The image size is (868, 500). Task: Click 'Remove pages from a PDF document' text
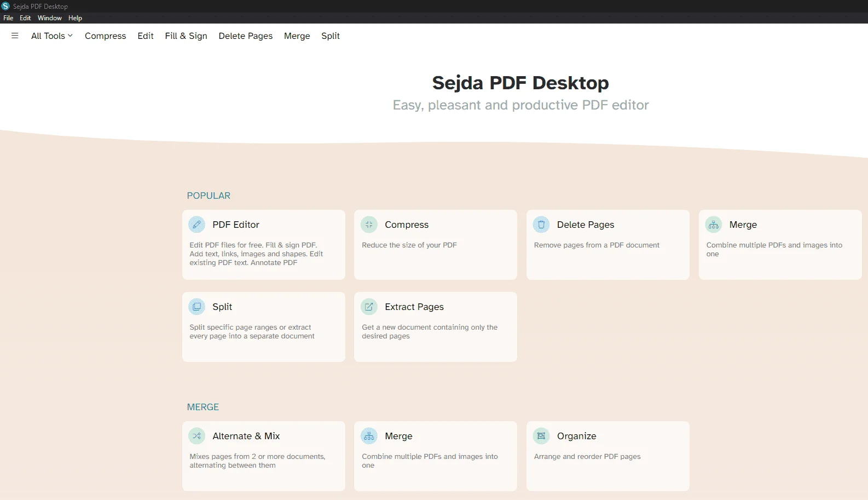(x=597, y=245)
